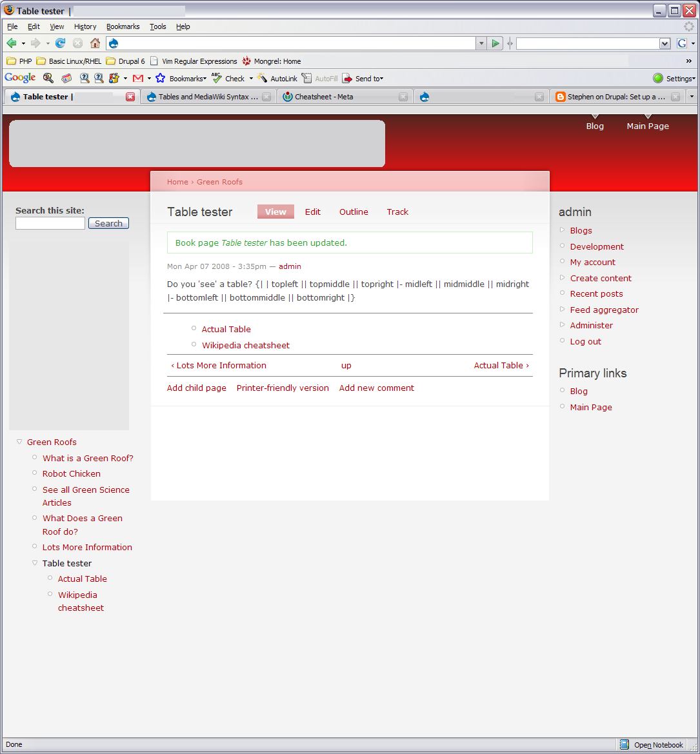
Task: Switch to the Stephen on Drupal tab
Action: 617,97
